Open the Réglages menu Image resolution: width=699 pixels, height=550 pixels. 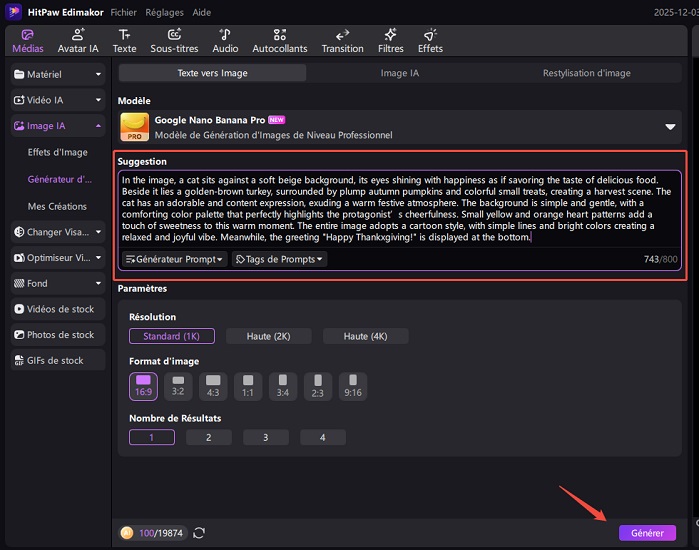click(164, 11)
